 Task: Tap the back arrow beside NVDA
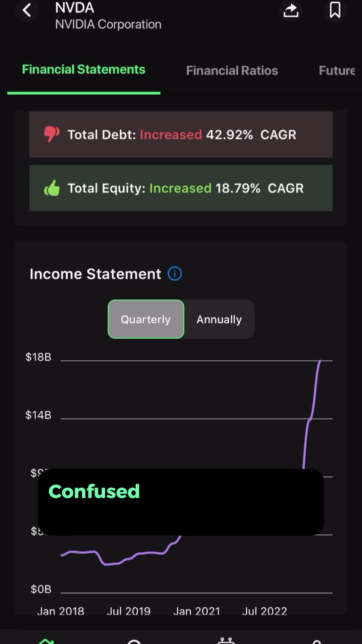tap(27, 10)
